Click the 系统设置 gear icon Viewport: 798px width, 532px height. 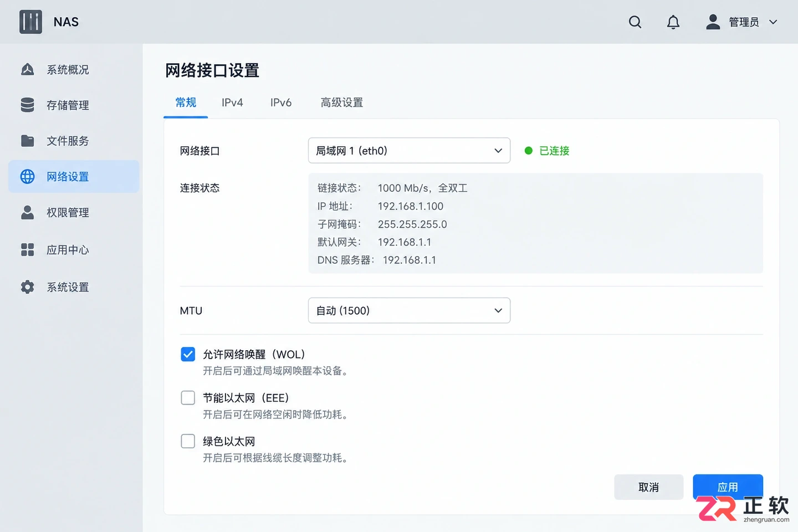pyautogui.click(x=28, y=287)
